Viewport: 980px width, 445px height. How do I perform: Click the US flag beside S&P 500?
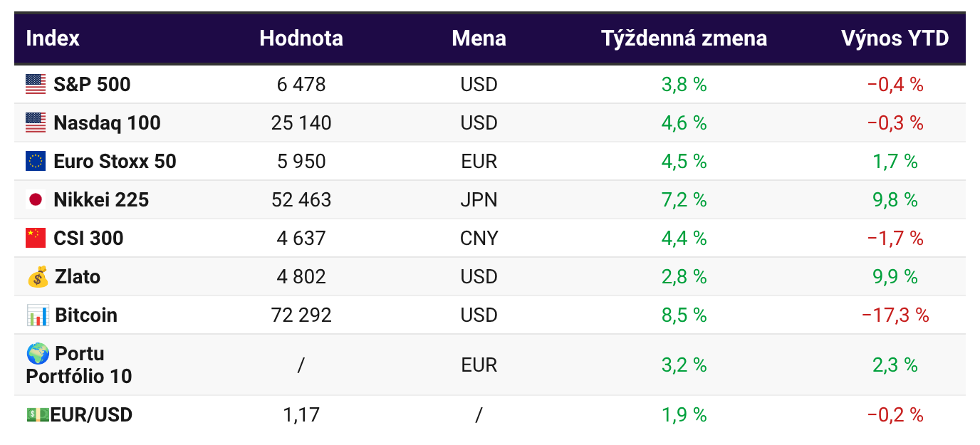pos(36,85)
